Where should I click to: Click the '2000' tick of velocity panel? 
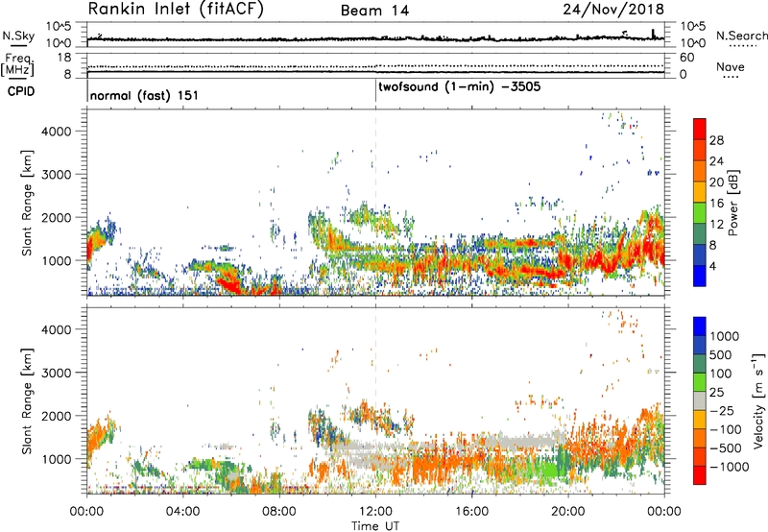[56, 416]
